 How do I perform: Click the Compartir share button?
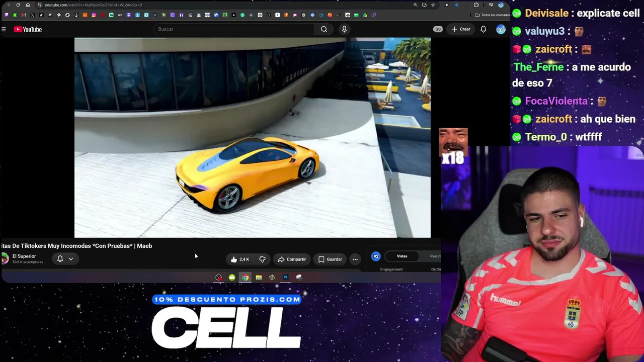292,259
